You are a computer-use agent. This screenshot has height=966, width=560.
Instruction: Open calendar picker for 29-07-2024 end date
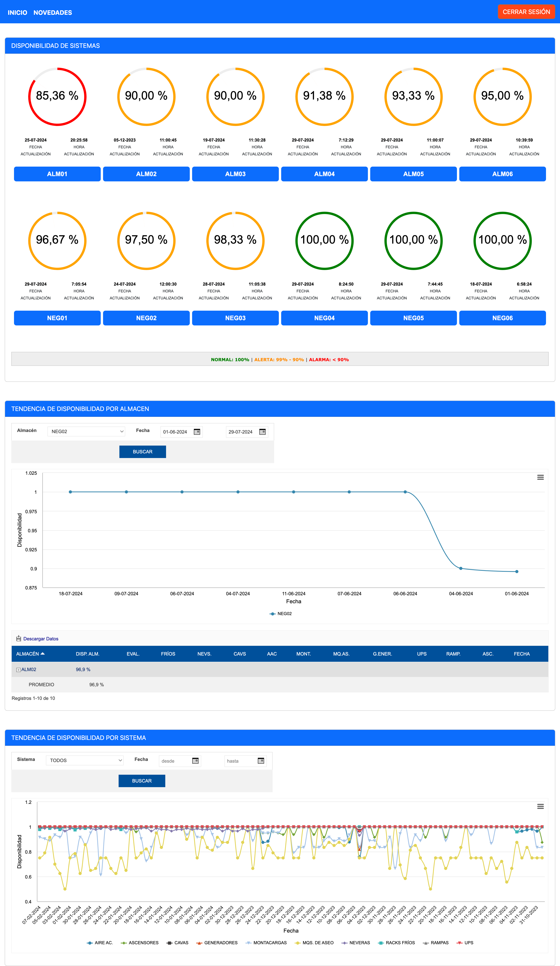tap(262, 432)
